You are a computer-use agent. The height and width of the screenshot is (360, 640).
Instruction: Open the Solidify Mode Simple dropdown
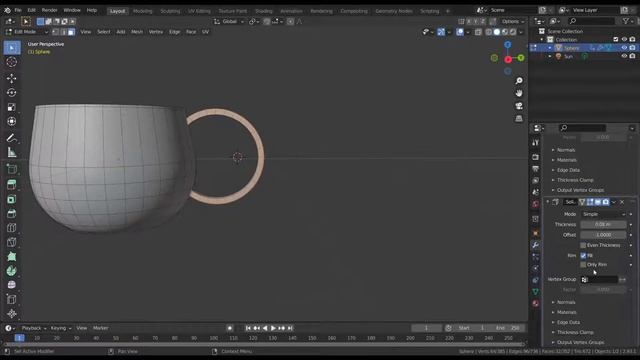click(x=604, y=214)
